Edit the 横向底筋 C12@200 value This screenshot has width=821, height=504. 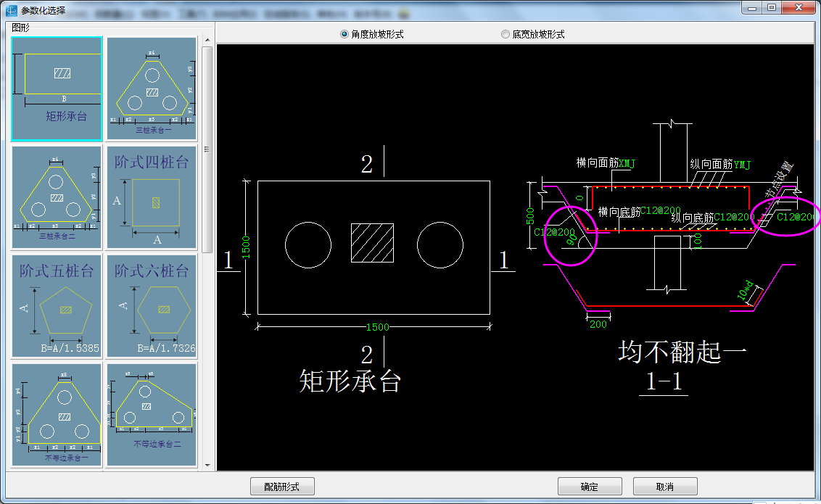[660, 210]
